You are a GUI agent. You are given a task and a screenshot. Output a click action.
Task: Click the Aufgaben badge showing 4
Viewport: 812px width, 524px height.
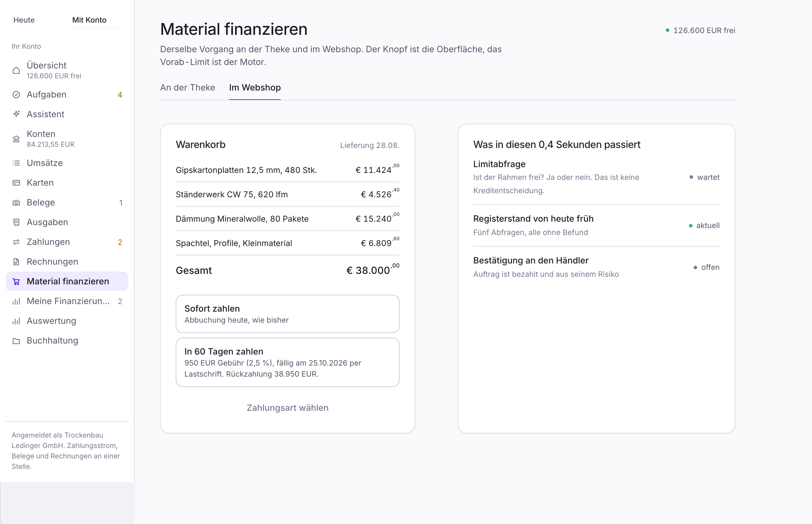120,95
